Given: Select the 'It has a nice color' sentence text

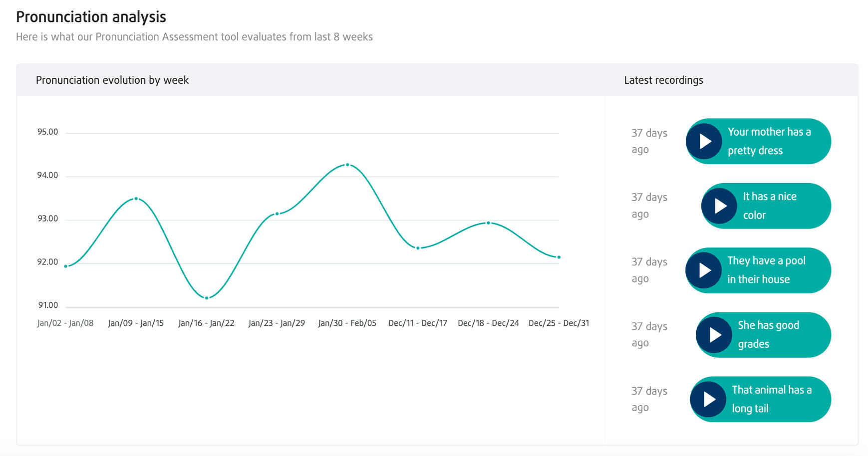Looking at the screenshot, I should coord(769,206).
